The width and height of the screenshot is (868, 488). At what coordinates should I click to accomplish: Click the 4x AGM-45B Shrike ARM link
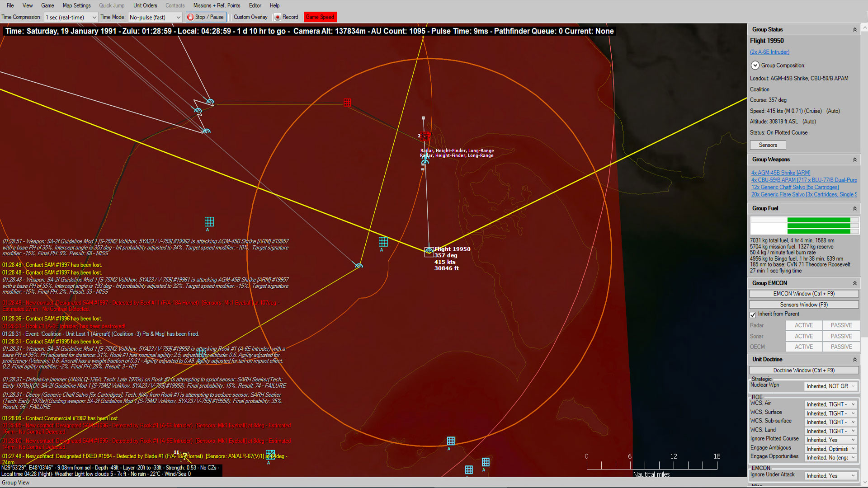click(x=781, y=172)
